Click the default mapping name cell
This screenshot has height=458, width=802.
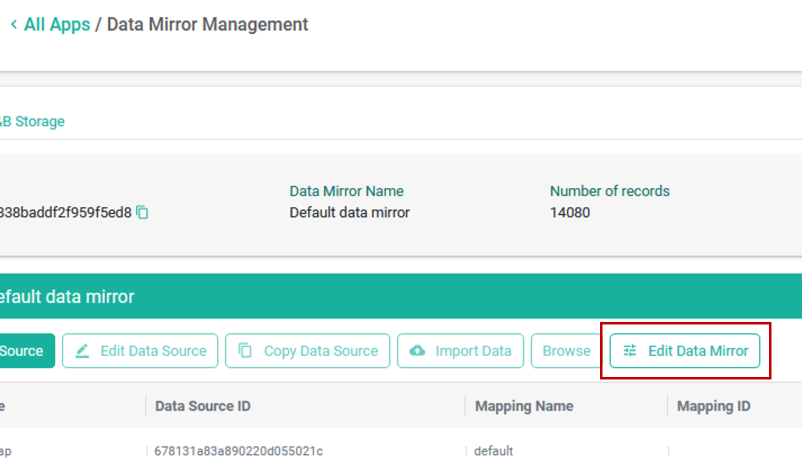click(493, 451)
